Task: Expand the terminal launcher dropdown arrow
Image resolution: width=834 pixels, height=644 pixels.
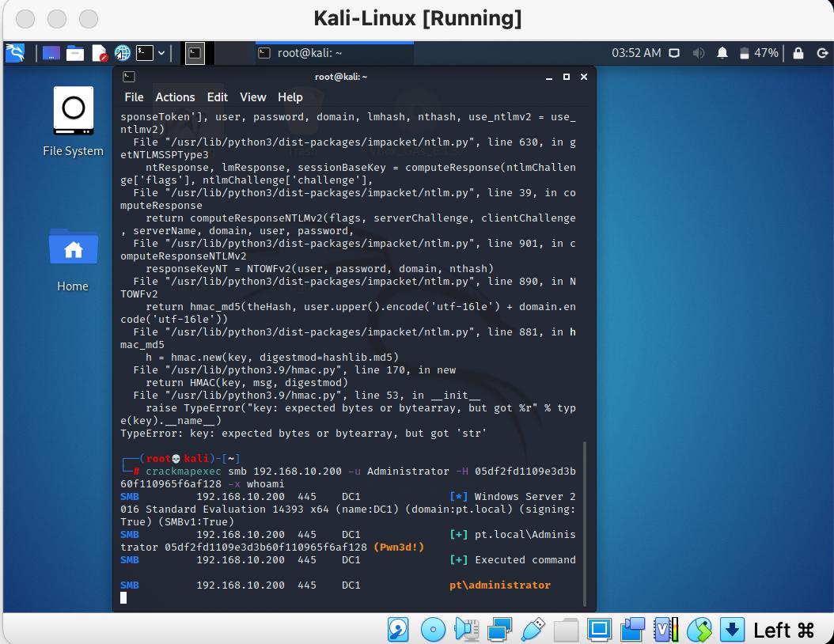Action: 161,53
